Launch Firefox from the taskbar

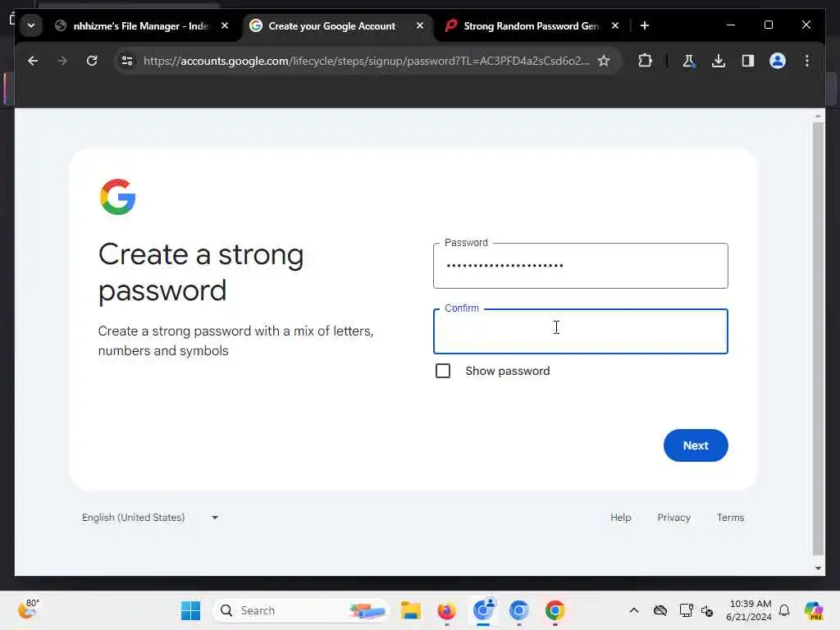[x=446, y=610]
